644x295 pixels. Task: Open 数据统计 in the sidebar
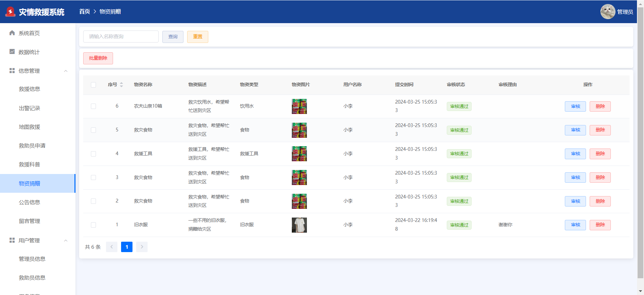[38, 52]
